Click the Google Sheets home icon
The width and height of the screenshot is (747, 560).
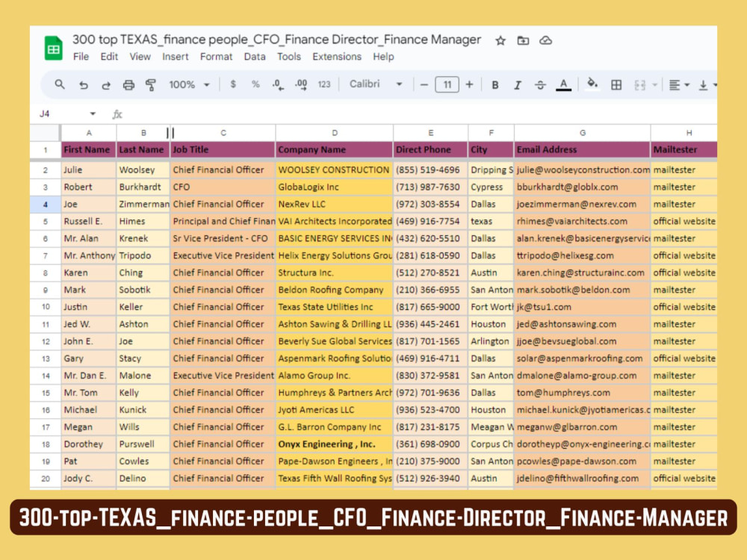pyautogui.click(x=53, y=49)
